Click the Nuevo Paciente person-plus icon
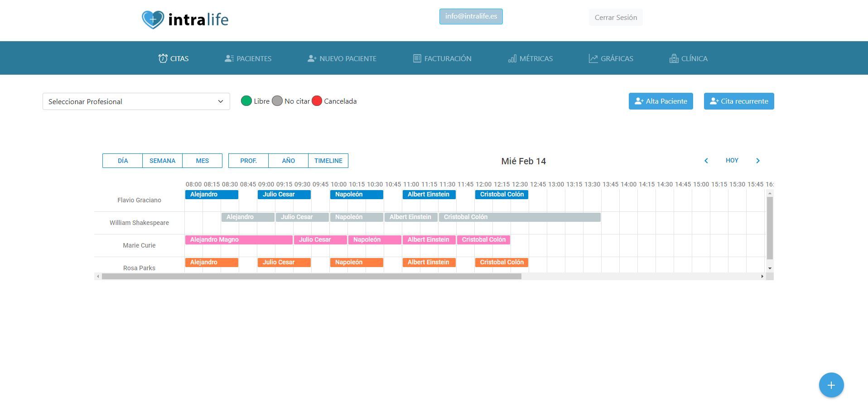868x411 pixels. point(312,58)
